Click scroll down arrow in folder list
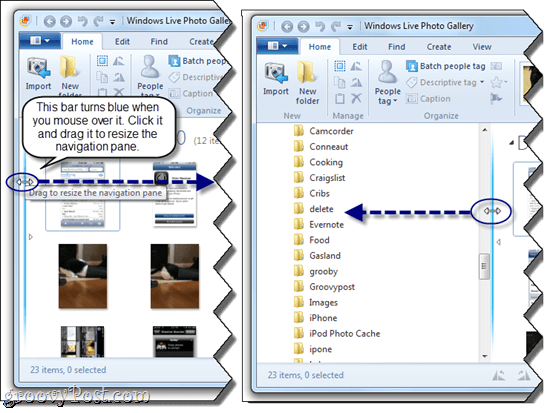 [x=484, y=356]
